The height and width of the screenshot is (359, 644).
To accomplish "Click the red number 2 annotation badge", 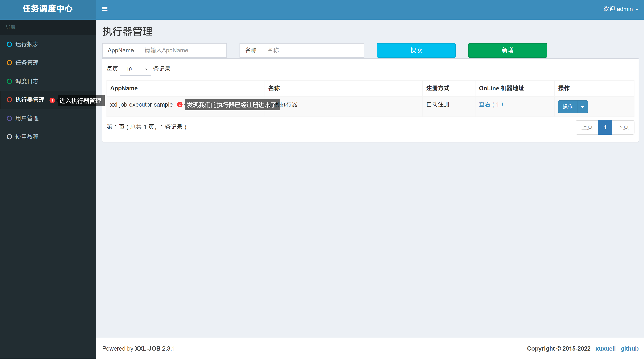I will (x=180, y=105).
